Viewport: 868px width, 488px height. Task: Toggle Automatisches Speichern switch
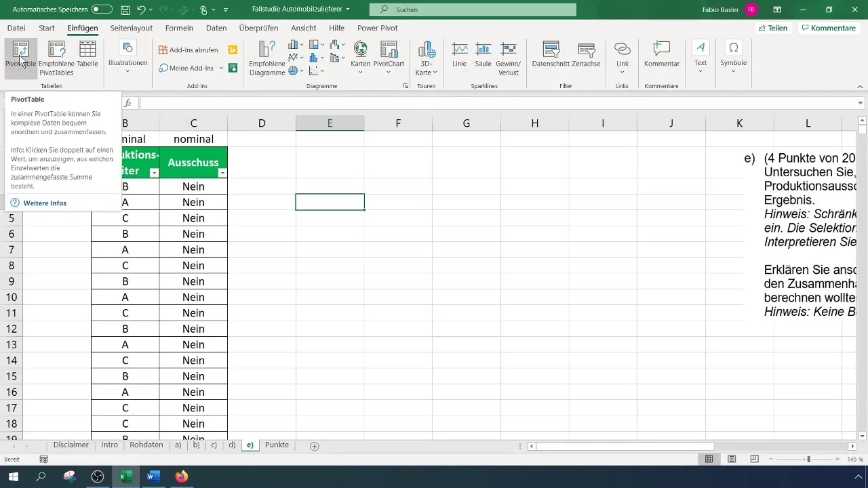102,9
